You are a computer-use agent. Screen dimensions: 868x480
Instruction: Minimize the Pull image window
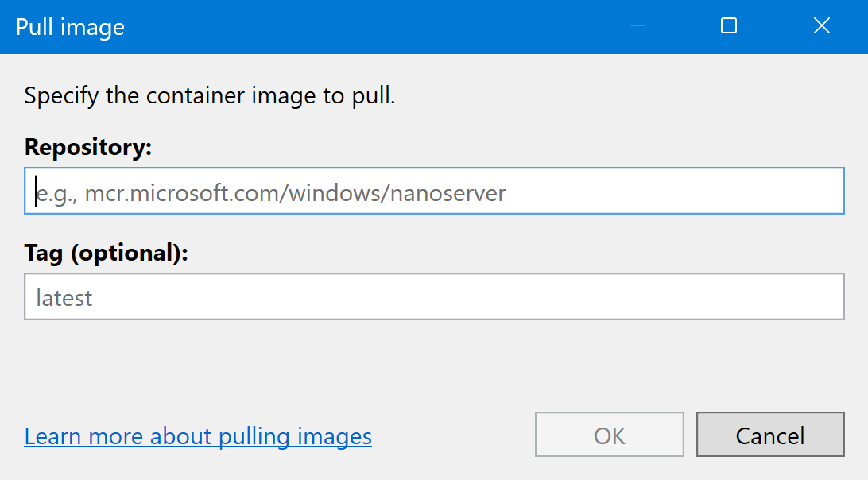pyautogui.click(x=637, y=26)
